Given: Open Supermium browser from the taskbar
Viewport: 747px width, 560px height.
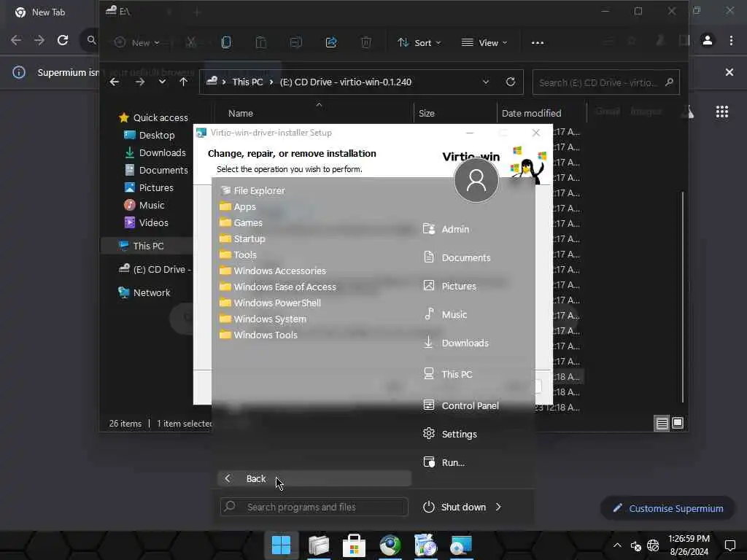Looking at the screenshot, I should 390,545.
